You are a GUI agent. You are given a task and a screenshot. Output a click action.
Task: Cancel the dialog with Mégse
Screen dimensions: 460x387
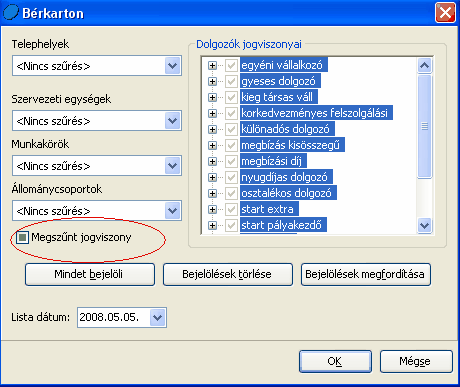coord(416,361)
